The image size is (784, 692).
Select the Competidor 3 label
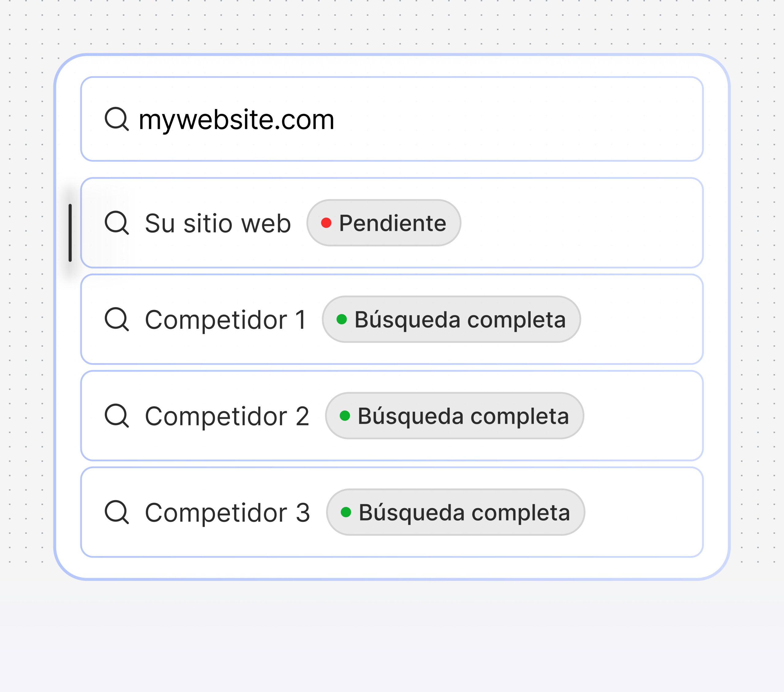(x=228, y=512)
